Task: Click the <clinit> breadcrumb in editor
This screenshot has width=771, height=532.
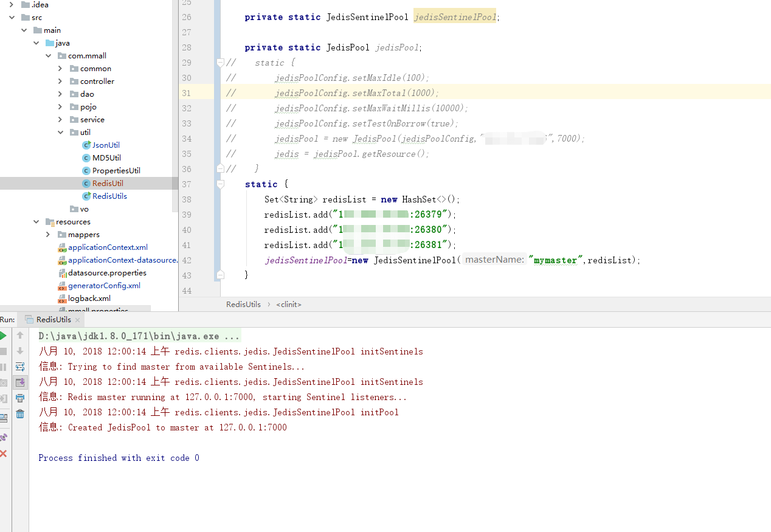Action: point(289,305)
